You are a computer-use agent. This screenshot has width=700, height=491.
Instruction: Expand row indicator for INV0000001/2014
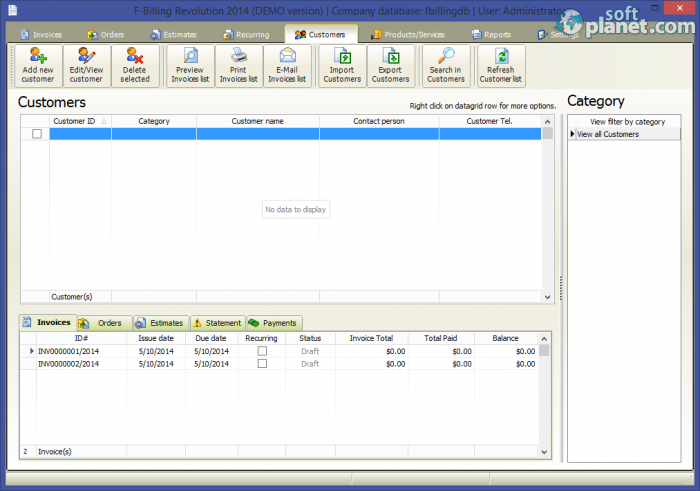click(31, 351)
